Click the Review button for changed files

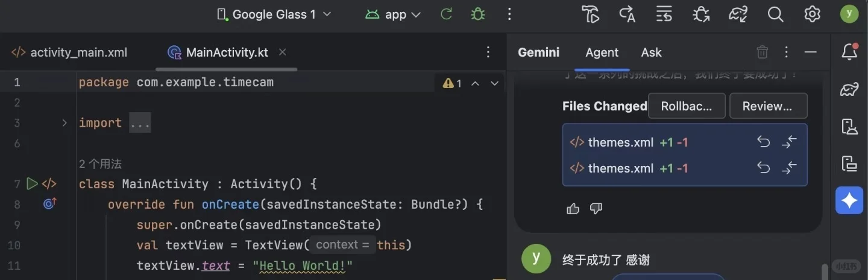(x=767, y=106)
